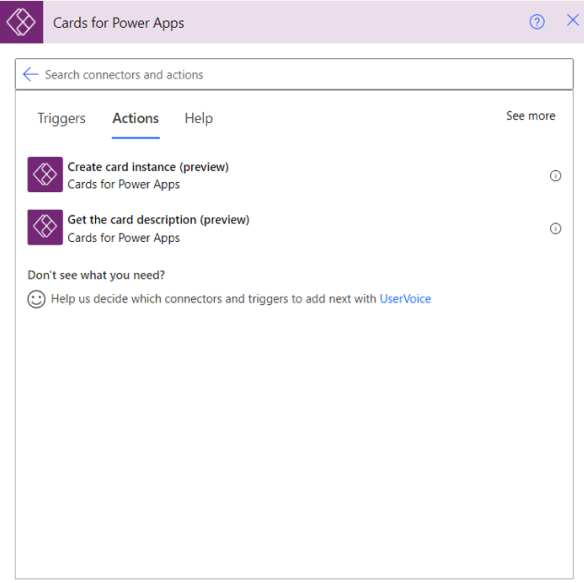Click the smiley face feedback icon

click(36, 299)
